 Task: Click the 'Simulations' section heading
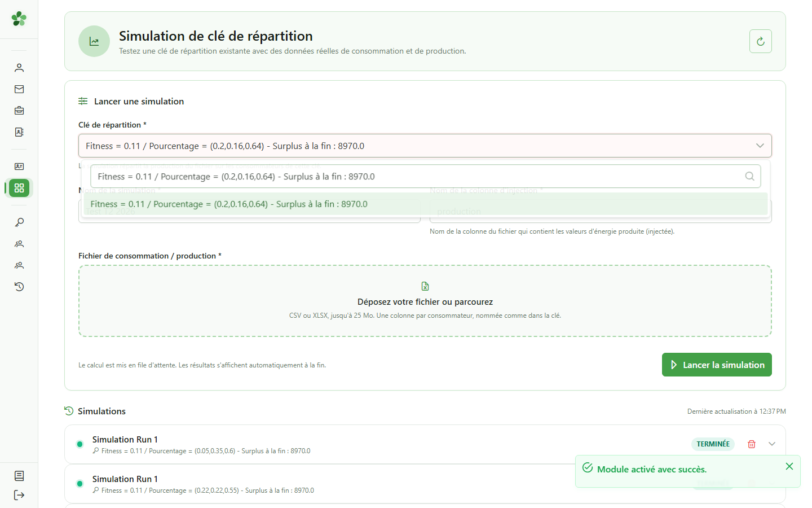click(101, 411)
